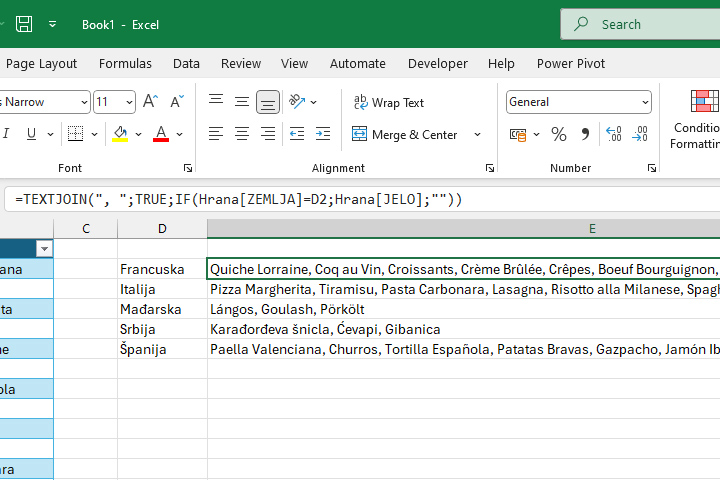Open the Formulas ribbon tab
Viewport: 720px width, 480px height.
[x=125, y=63]
